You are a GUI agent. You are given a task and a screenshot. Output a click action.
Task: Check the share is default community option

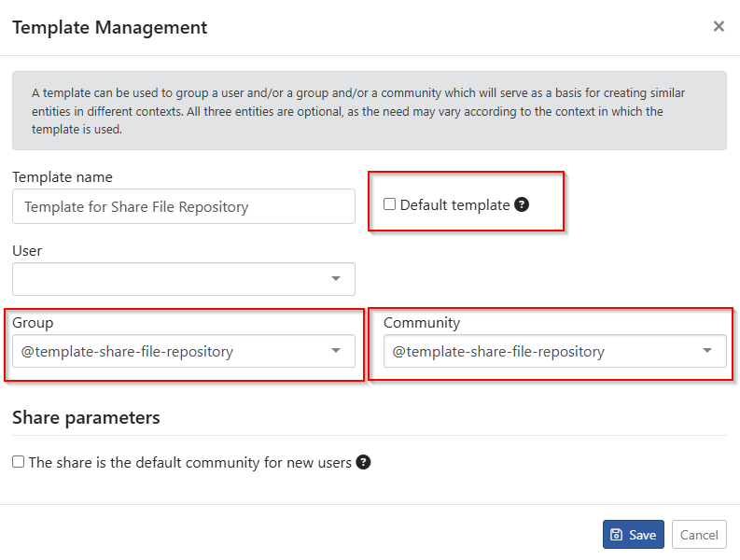(x=18, y=461)
